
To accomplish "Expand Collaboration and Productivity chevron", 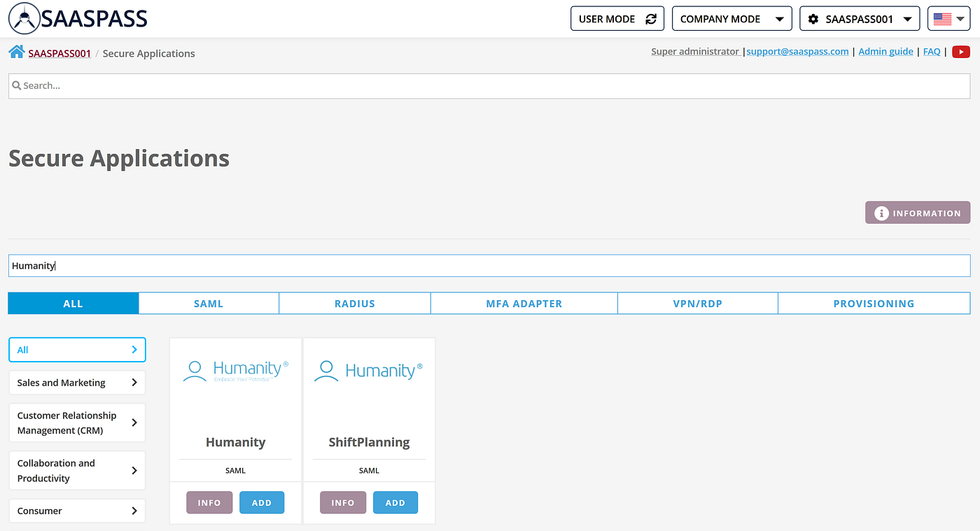I will (134, 470).
